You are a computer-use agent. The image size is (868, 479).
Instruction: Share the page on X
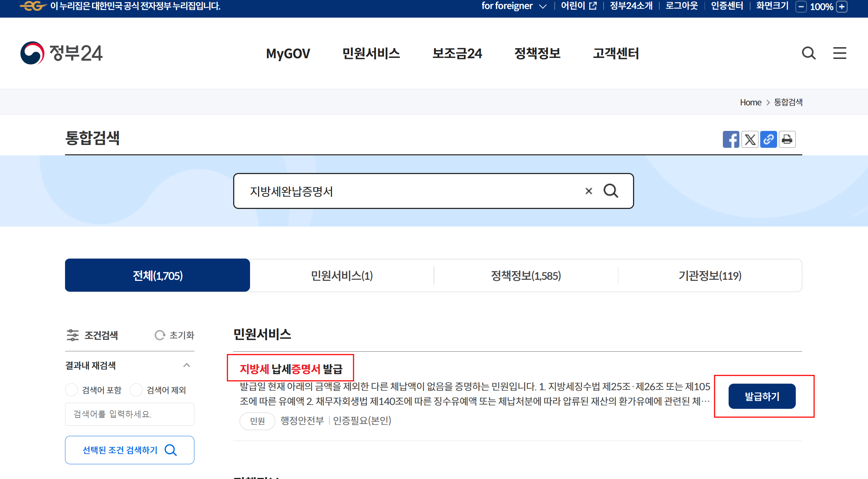tap(750, 139)
